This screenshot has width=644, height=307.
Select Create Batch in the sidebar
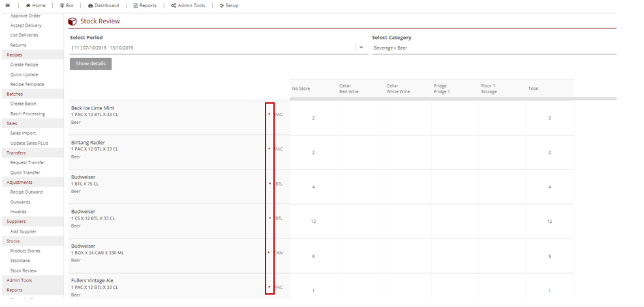pyautogui.click(x=23, y=104)
